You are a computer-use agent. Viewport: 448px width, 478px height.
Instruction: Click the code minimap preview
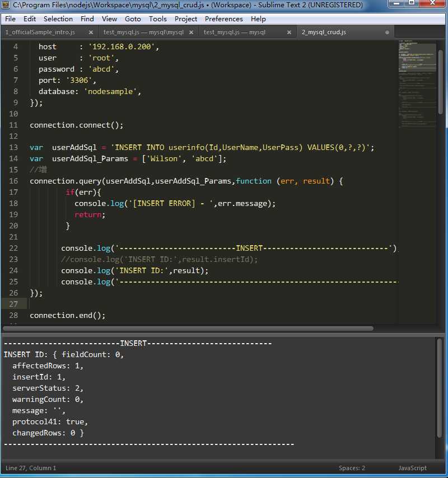click(417, 84)
